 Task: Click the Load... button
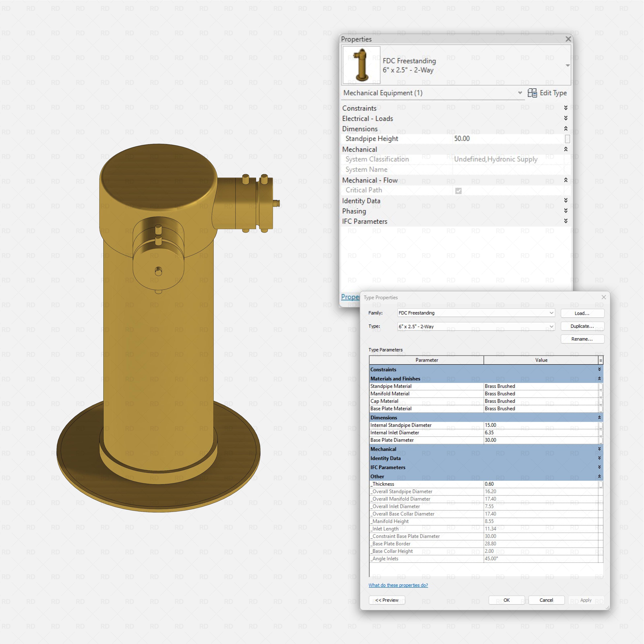click(x=582, y=313)
